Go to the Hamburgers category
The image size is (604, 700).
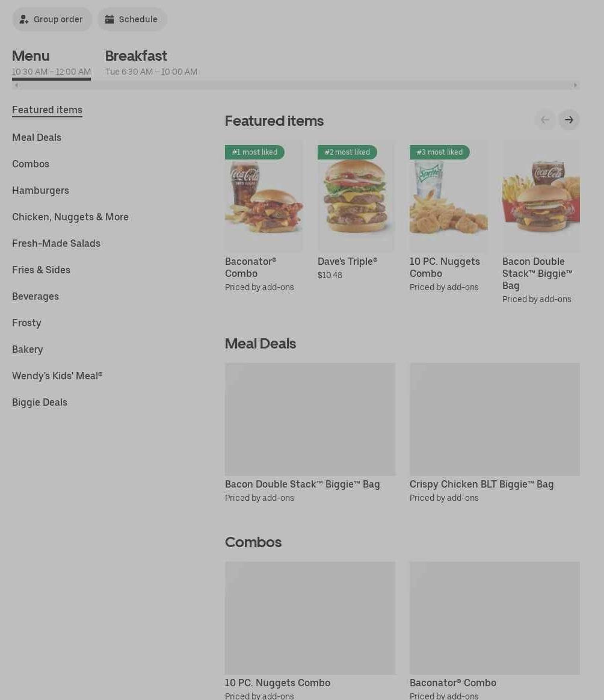pyautogui.click(x=40, y=191)
